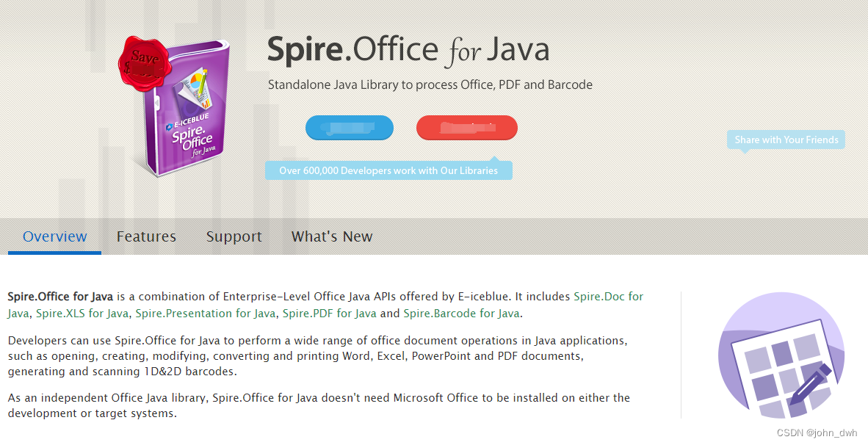Open the Spire.PDF for Java link
The width and height of the screenshot is (868, 445).
[326, 313]
